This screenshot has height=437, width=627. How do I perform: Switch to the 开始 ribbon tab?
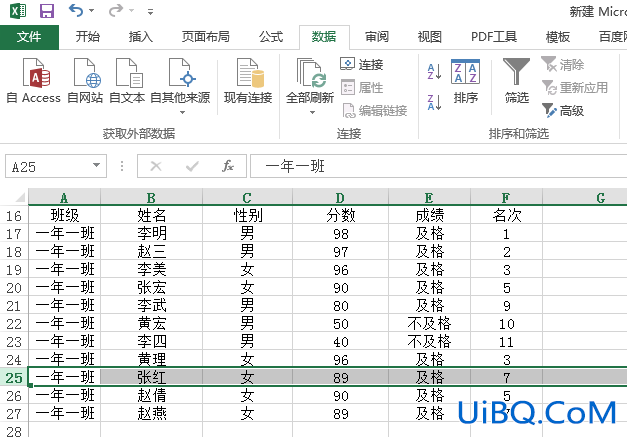coord(88,37)
